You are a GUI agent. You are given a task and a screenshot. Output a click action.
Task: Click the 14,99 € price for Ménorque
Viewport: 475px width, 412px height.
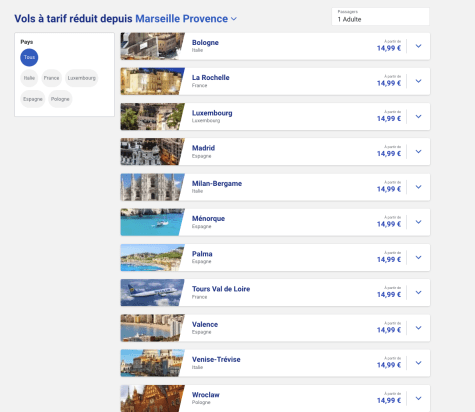point(389,224)
